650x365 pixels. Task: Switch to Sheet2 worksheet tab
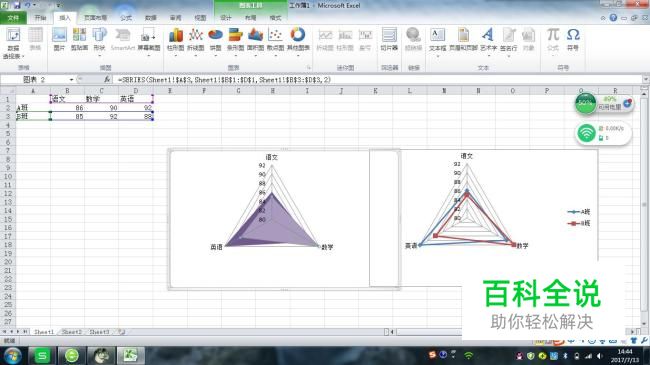72,332
